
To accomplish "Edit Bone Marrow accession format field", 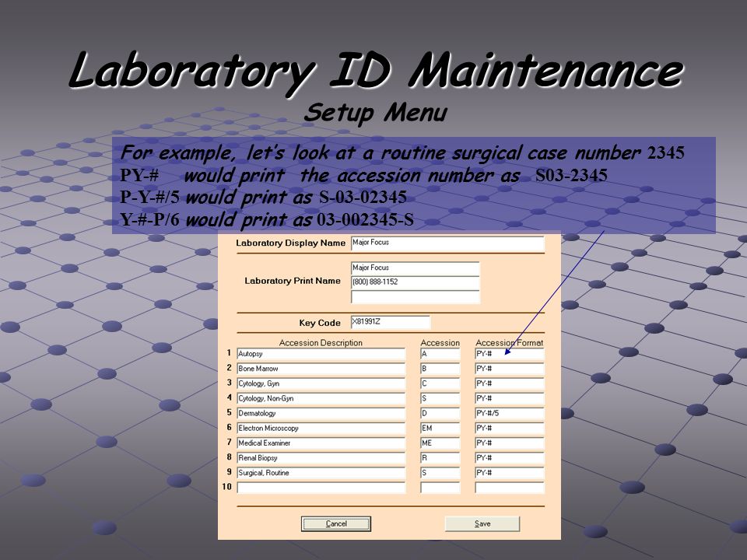I will coord(509,369).
